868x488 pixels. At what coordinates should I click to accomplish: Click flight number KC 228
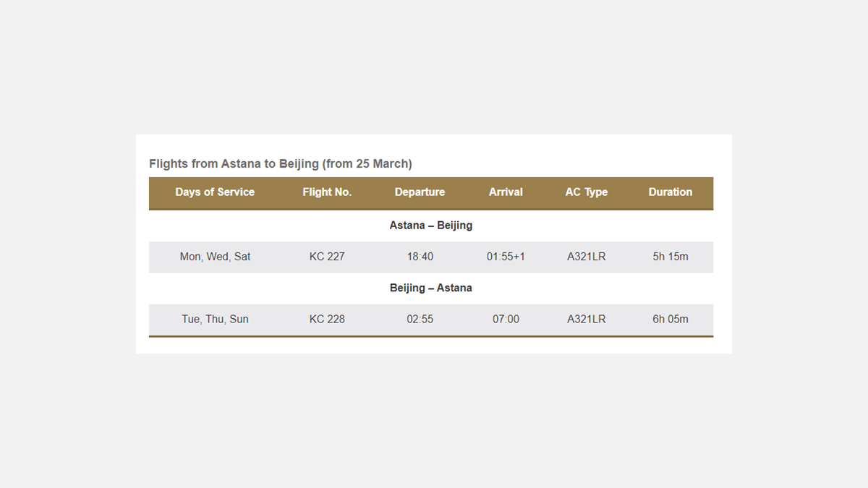(x=327, y=319)
